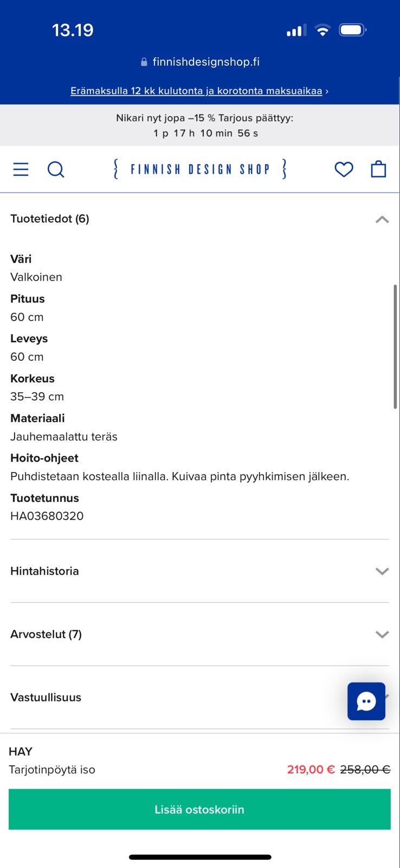Open the hamburger navigation menu
Viewport: 400px width, 868px height.
(20, 169)
